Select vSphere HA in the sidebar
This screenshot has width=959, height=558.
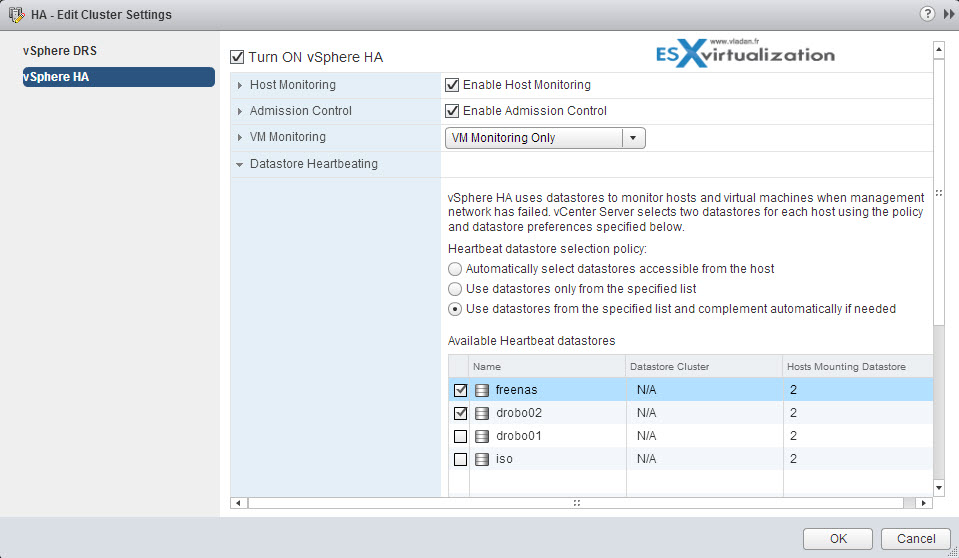pyautogui.click(x=119, y=76)
